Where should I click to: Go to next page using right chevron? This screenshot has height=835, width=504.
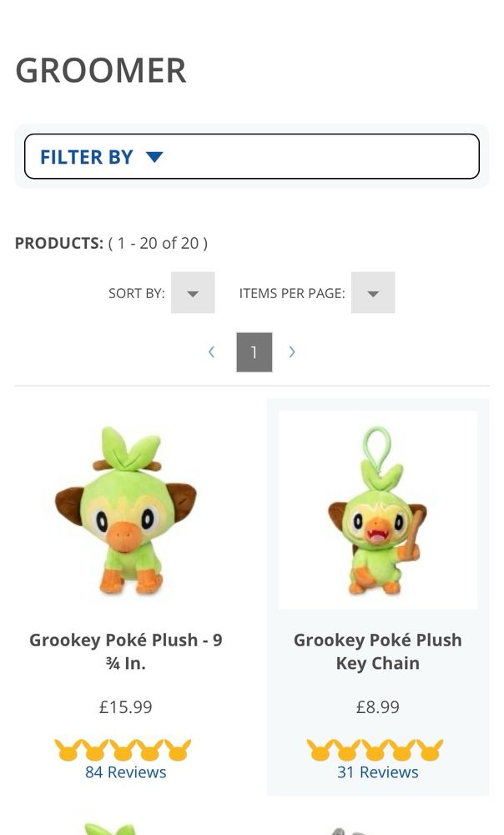coord(292,352)
